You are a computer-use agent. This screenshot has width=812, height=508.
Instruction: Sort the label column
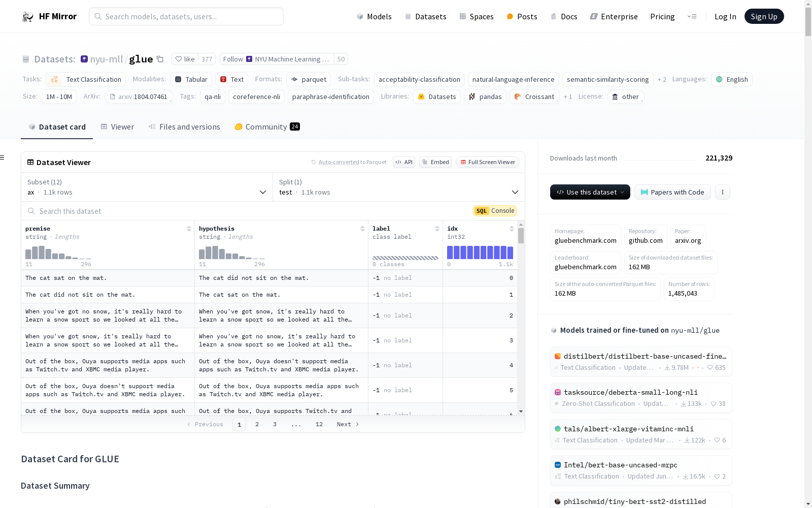(437, 229)
